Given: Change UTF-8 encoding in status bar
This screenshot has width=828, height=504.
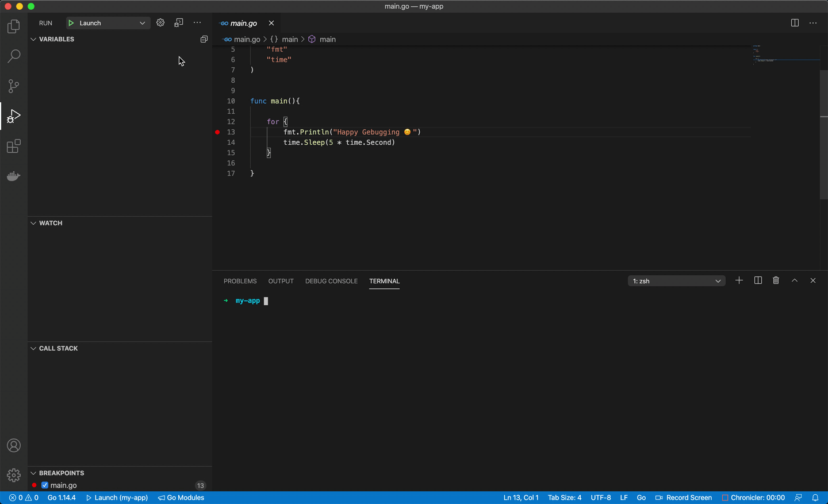Looking at the screenshot, I should [601, 498].
